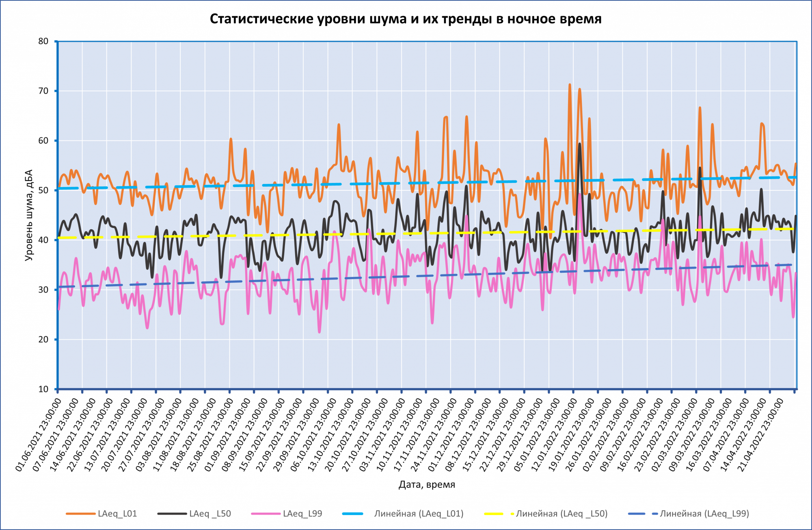Select the date label '03.08.2021 23:00:00'

point(159,435)
